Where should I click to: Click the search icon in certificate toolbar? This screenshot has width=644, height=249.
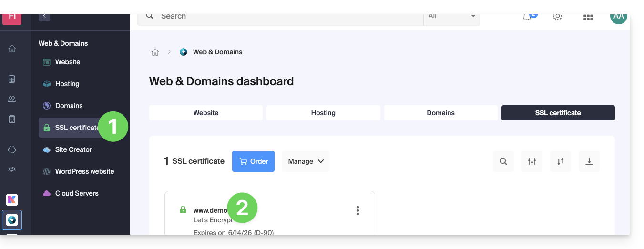[503, 161]
